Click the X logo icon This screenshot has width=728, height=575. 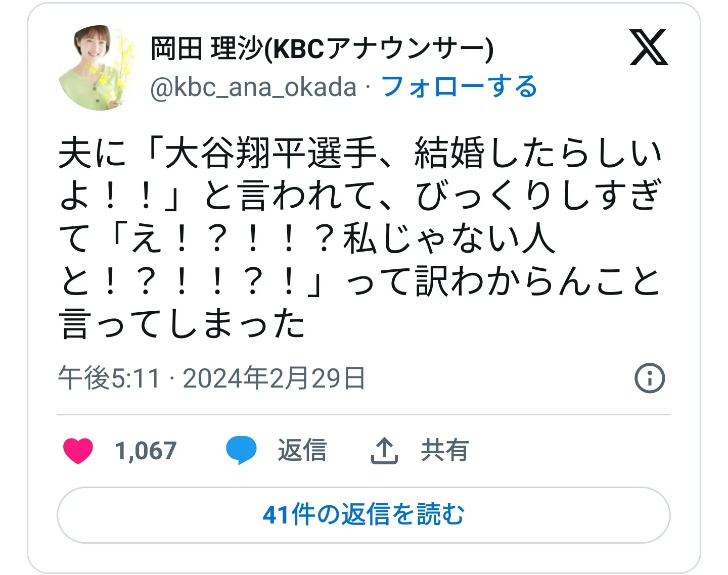[x=649, y=47]
